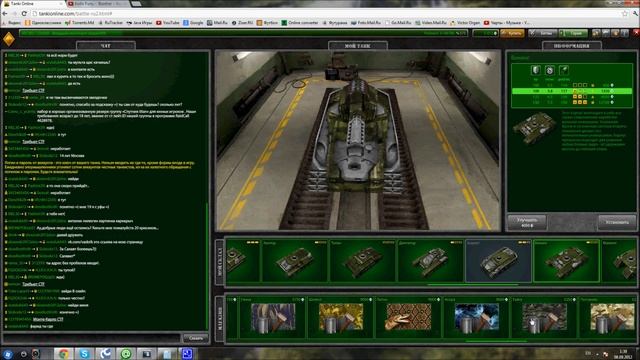Click the taskbar clock
Screen dimensions: 640x360
(x=623, y=354)
